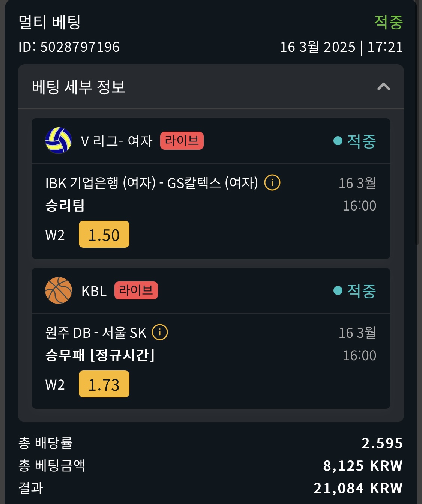Image resolution: width=422 pixels, height=504 pixels.
Task: Click the 1.50 odds button
Action: (x=104, y=235)
